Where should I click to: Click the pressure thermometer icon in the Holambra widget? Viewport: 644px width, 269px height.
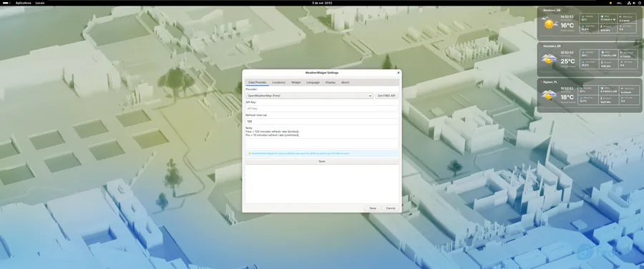602,62
